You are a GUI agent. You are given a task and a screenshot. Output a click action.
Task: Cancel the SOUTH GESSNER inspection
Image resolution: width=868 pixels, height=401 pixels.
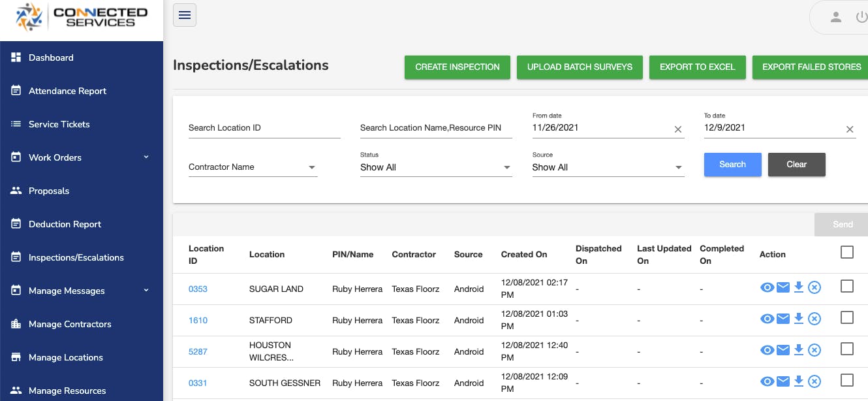click(x=814, y=381)
